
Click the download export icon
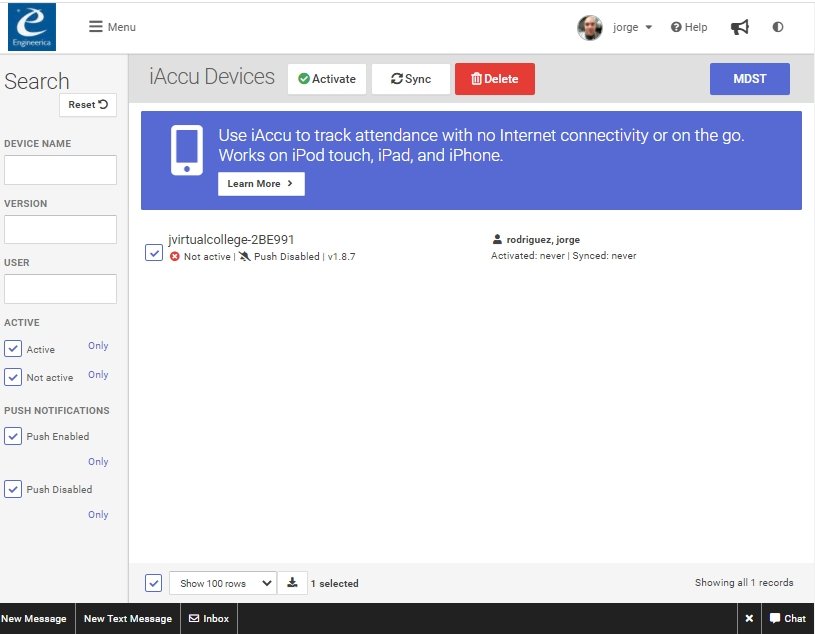(x=292, y=583)
